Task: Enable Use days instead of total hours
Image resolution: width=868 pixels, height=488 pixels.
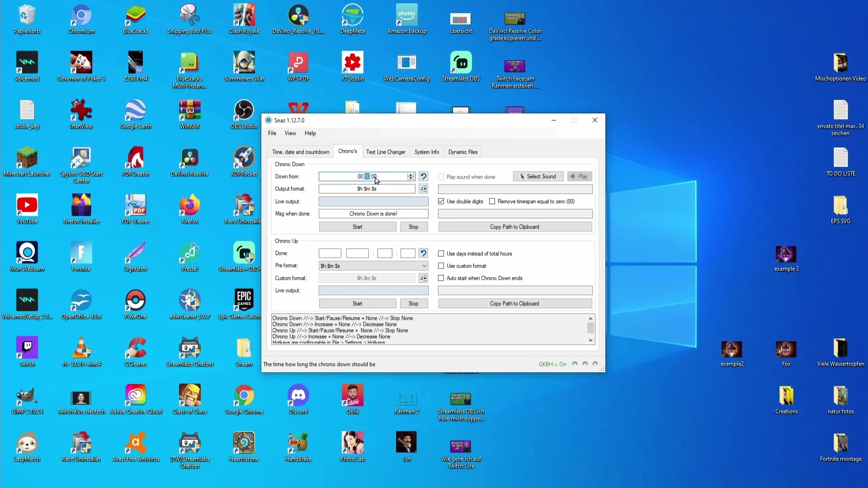Action: pyautogui.click(x=441, y=254)
